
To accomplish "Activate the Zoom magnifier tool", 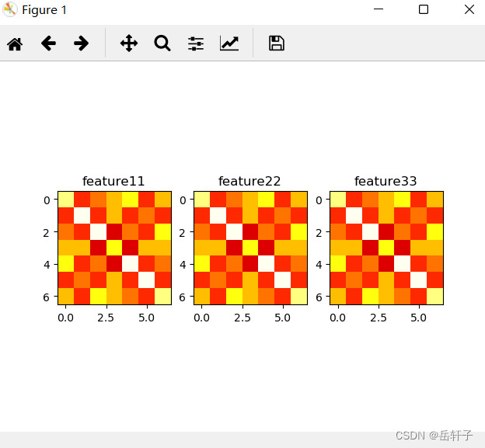I will click(x=162, y=43).
